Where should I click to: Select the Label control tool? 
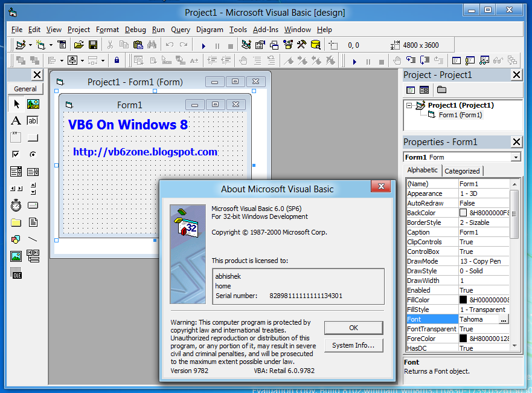(x=16, y=120)
